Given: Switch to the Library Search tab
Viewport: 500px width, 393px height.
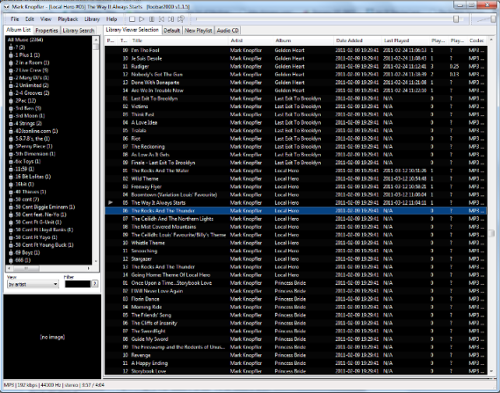Looking at the screenshot, I should click(78, 30).
